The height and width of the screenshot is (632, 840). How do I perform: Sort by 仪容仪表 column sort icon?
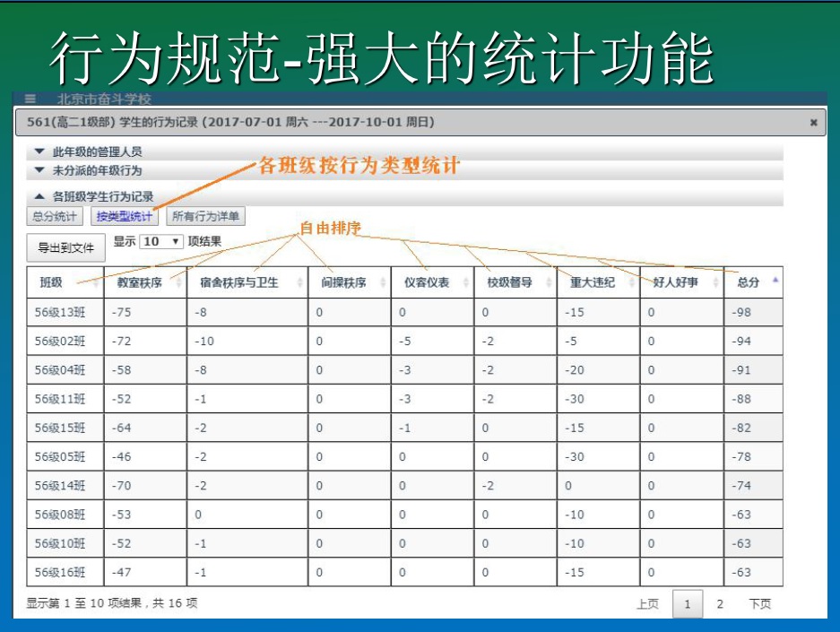466,282
